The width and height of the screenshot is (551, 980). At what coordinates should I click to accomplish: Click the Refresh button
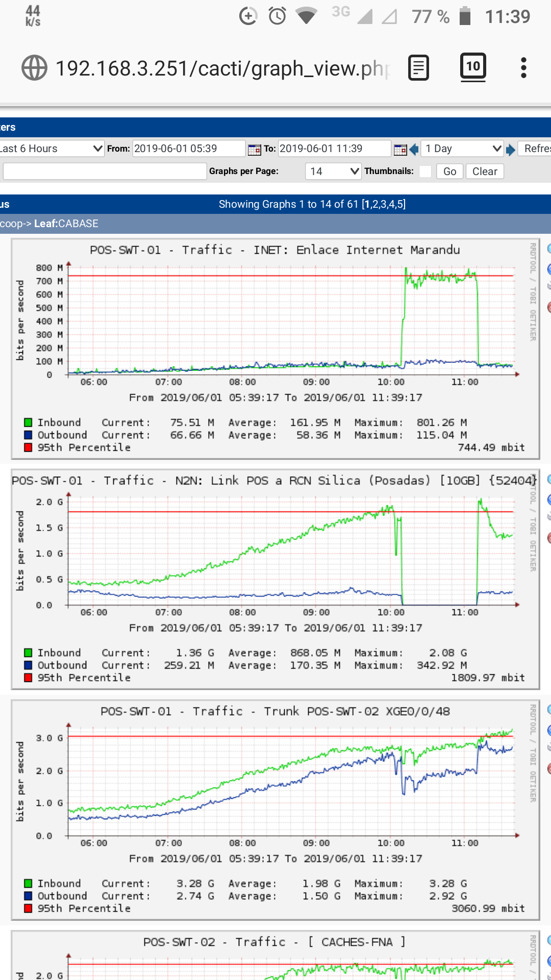tap(536, 149)
